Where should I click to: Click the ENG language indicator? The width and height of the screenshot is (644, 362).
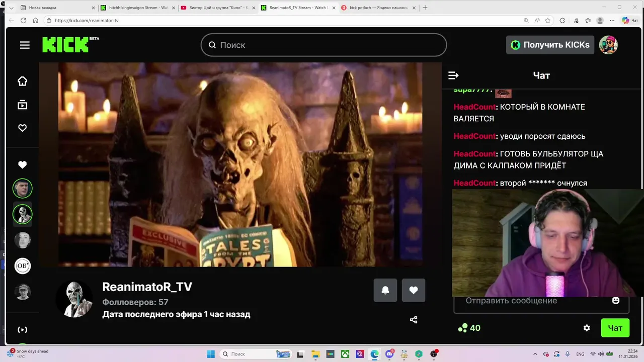click(580, 354)
